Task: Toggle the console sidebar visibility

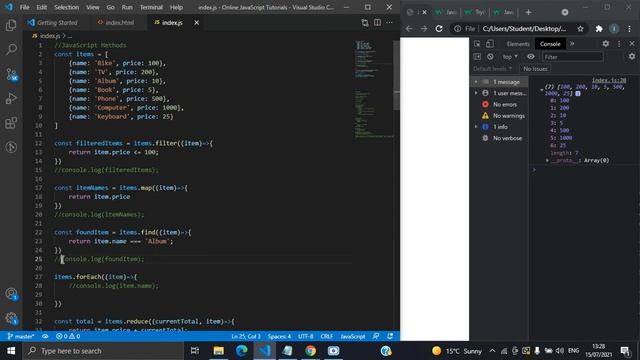Action: pos(477,57)
